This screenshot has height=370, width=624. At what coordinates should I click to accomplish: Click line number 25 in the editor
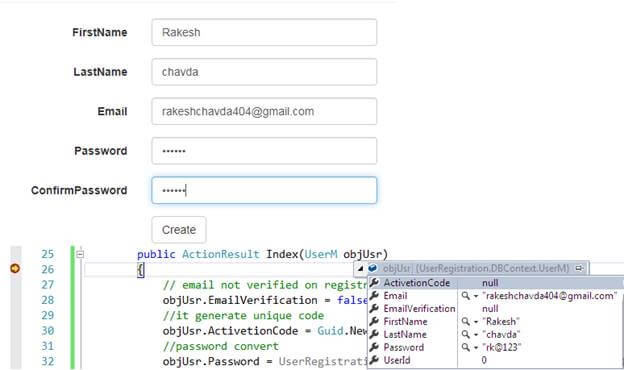[47, 254]
